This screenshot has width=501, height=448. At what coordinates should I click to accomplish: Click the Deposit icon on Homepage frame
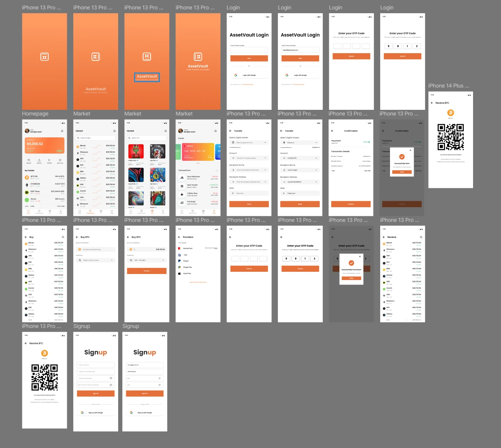pos(29,160)
